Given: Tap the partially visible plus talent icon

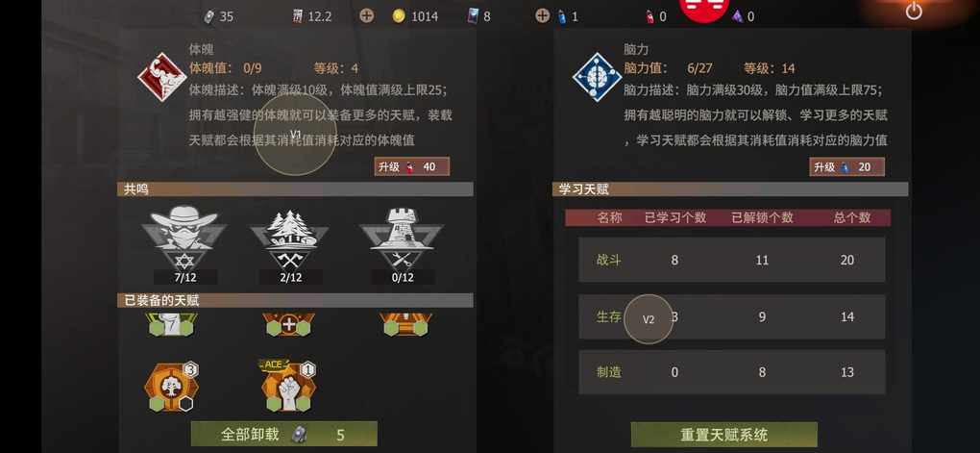Looking at the screenshot, I should pyautogui.click(x=288, y=324).
